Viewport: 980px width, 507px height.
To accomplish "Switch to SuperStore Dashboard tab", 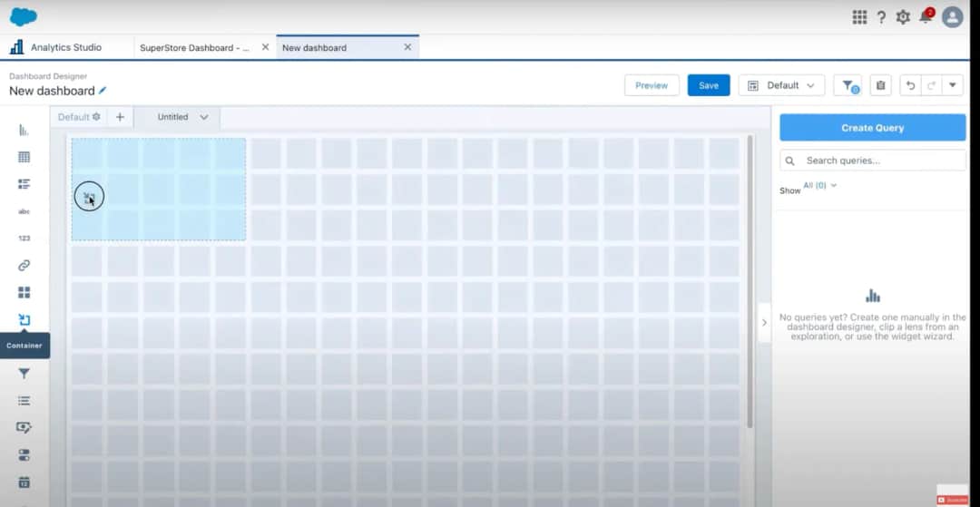I will [x=194, y=47].
